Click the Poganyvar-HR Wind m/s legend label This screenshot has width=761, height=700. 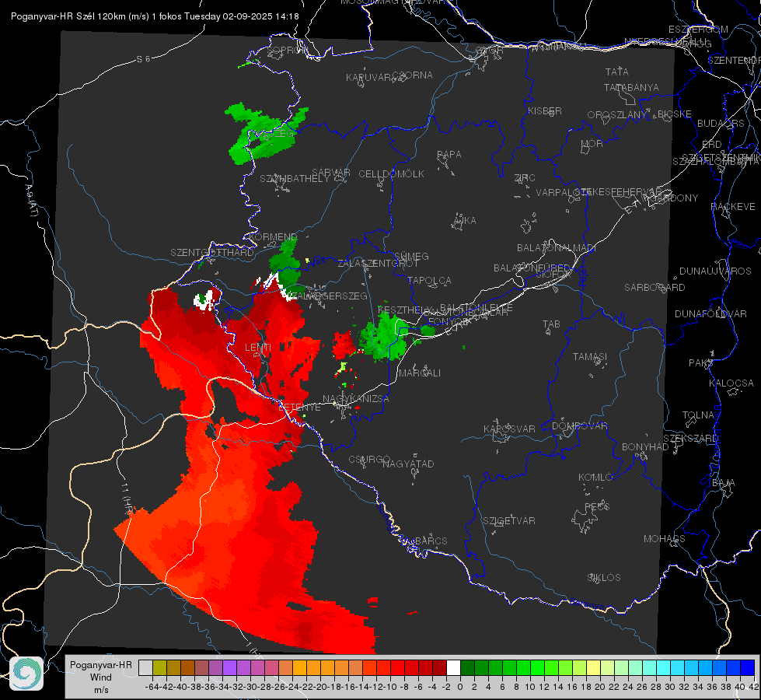(101, 677)
